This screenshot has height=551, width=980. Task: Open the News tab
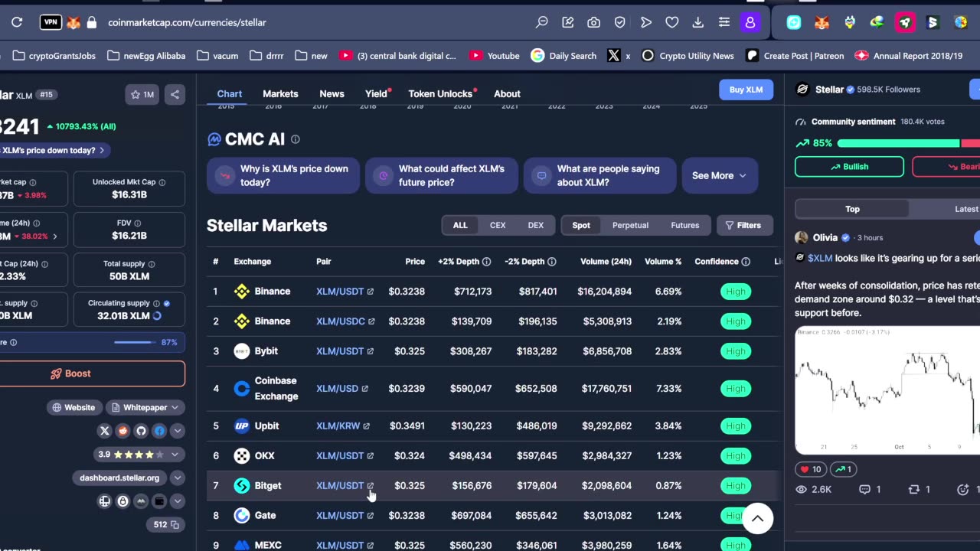click(x=332, y=93)
